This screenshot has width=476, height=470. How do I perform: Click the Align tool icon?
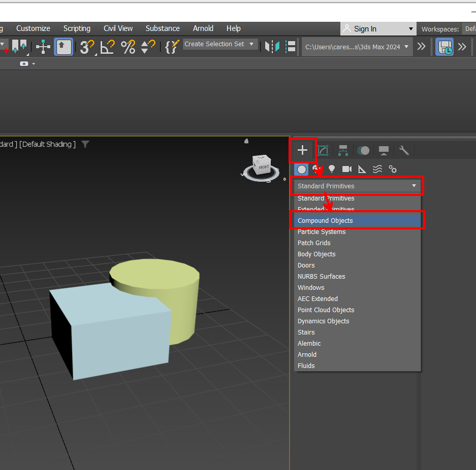tap(291, 47)
